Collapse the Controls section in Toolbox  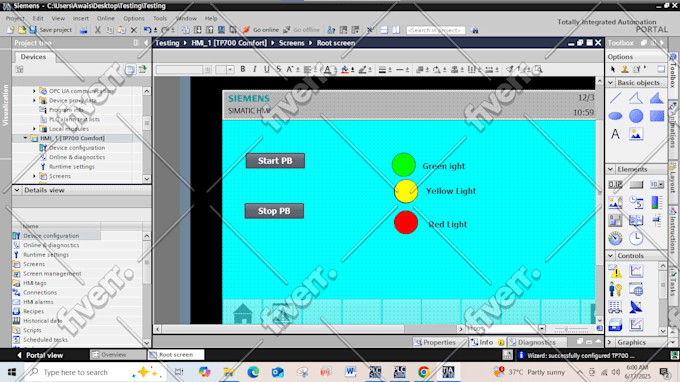(x=611, y=256)
